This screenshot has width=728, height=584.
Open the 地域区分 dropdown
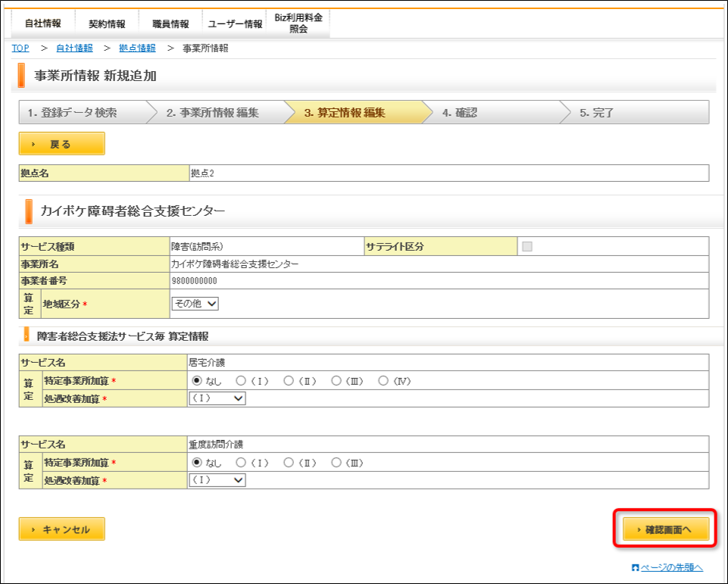click(x=195, y=304)
